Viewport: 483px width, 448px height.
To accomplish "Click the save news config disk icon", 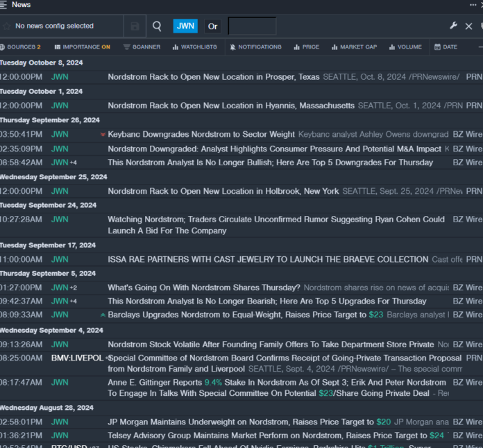I will click(135, 26).
